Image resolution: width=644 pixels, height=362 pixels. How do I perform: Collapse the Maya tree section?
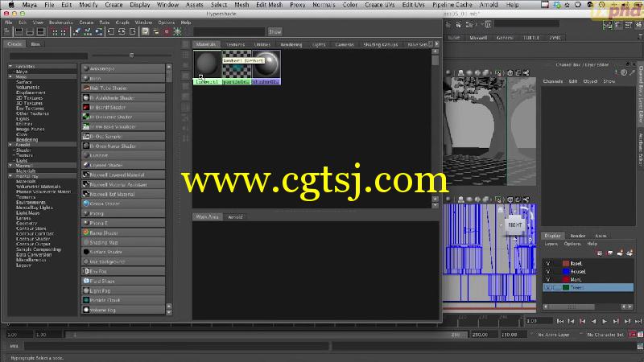[10, 76]
